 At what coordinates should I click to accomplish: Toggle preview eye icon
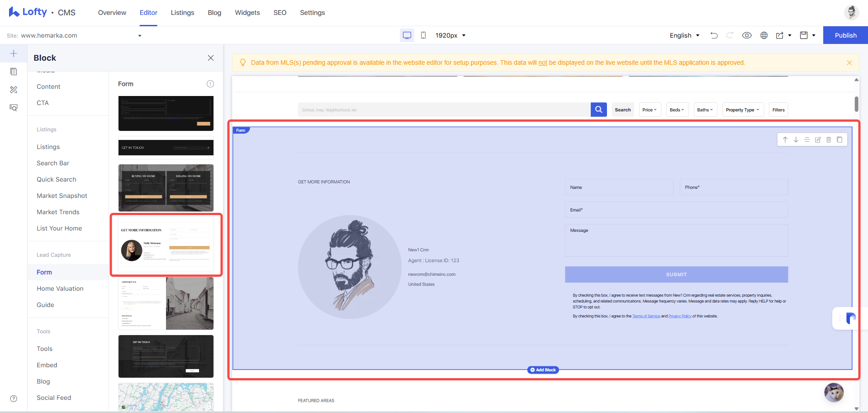pos(747,35)
